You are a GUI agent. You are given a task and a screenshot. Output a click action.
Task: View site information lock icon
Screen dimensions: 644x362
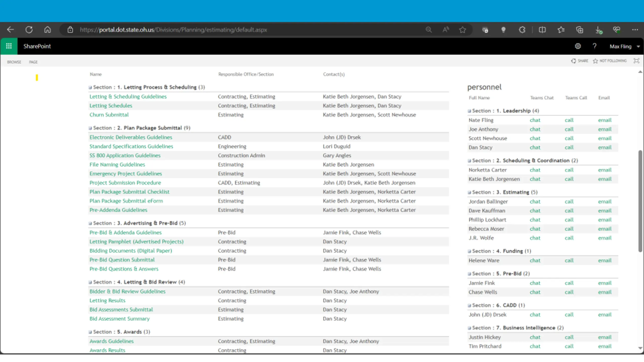[70, 30]
